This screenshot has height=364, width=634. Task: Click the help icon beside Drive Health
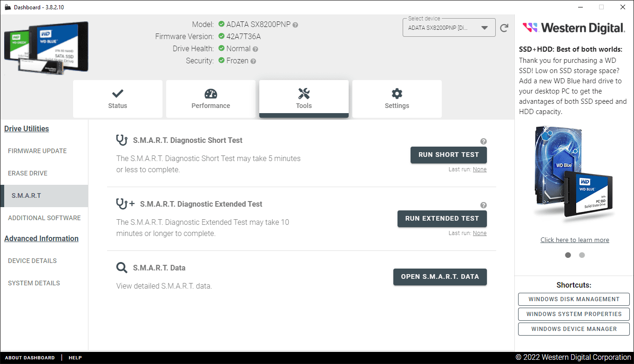point(255,49)
